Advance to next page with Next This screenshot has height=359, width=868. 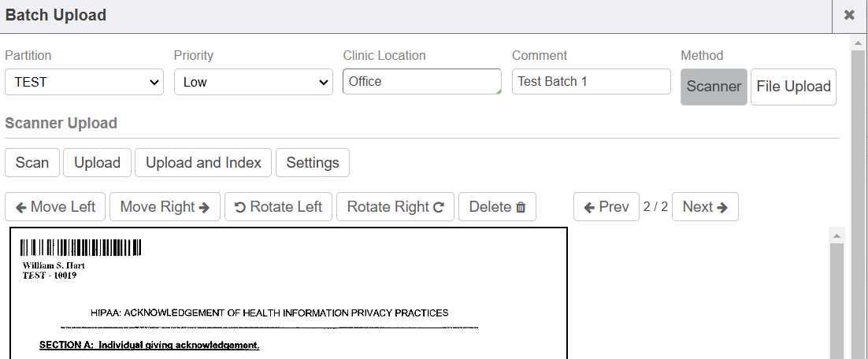tap(705, 207)
